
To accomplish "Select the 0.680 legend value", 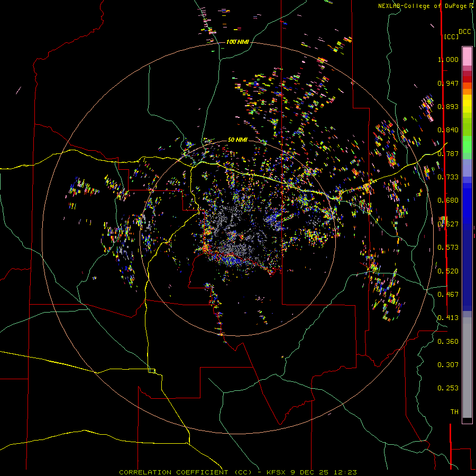I will [448, 200].
